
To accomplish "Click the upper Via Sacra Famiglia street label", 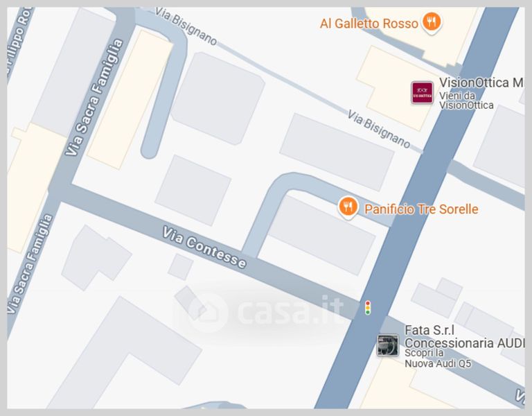I will [x=94, y=98].
